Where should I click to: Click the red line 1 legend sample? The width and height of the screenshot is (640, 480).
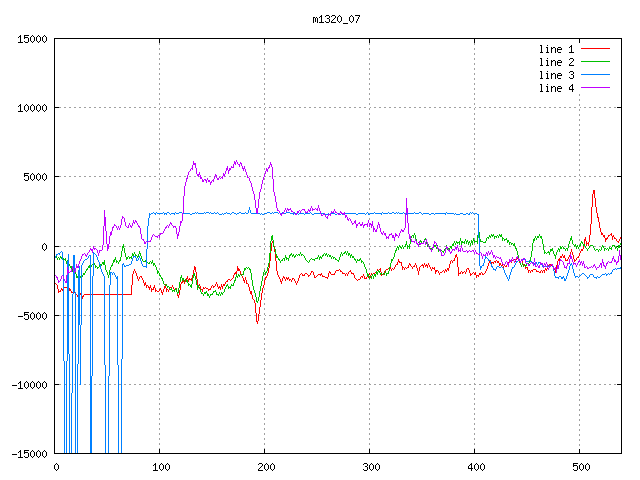(596, 49)
